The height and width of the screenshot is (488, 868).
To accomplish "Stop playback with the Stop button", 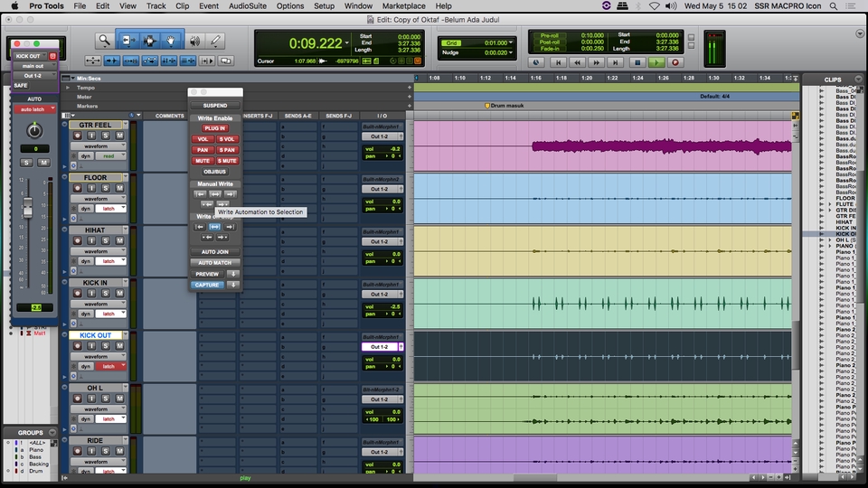I will pyautogui.click(x=637, y=62).
